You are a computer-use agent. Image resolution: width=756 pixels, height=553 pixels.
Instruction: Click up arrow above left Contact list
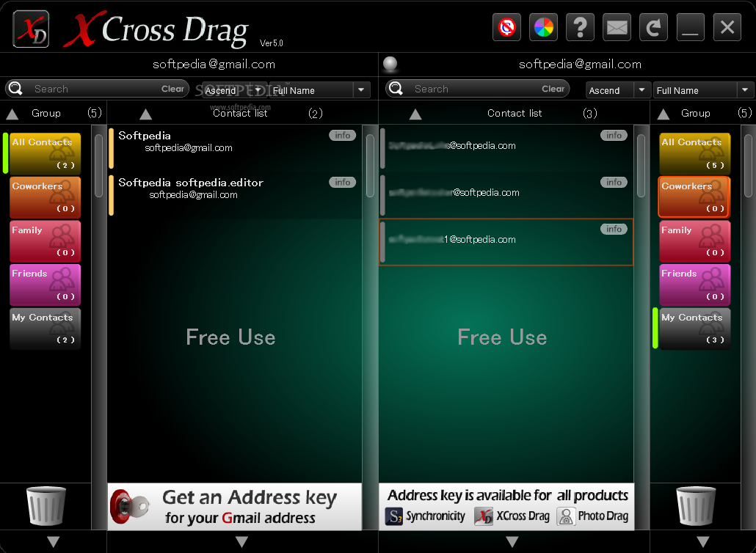point(145,114)
